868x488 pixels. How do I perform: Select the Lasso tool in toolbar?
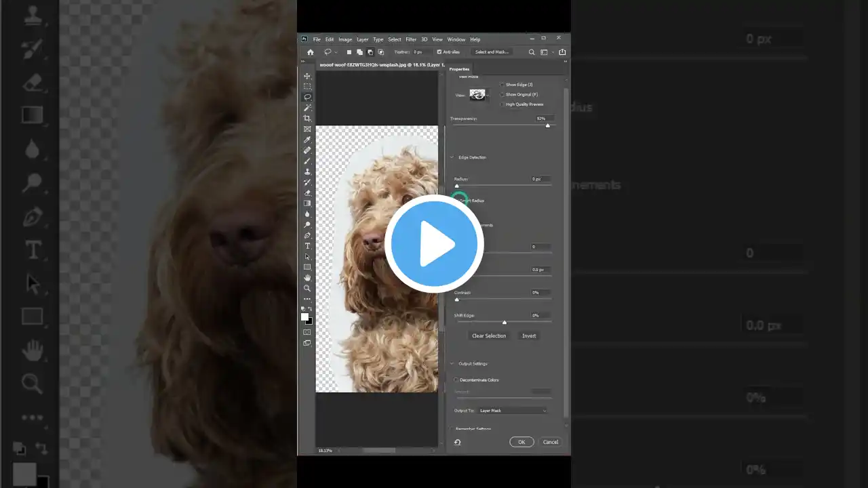(x=307, y=97)
